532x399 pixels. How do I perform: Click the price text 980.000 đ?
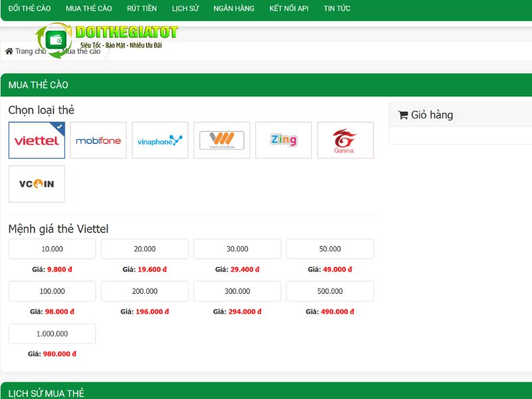60,354
